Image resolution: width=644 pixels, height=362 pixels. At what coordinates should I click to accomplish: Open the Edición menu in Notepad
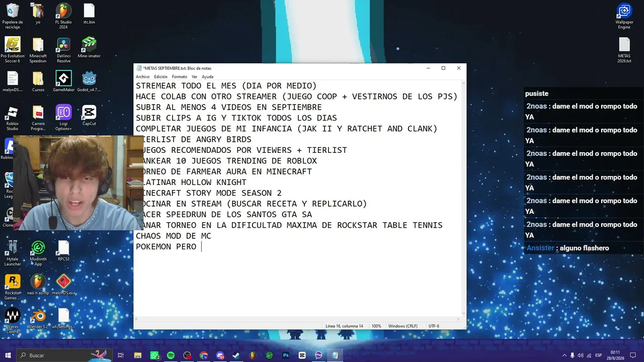pyautogui.click(x=160, y=77)
